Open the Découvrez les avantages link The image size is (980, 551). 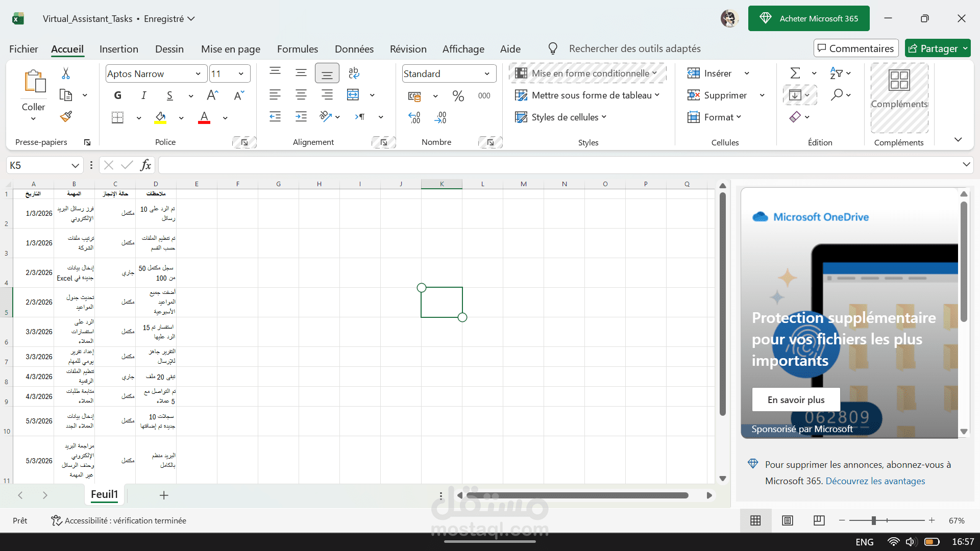875,481
